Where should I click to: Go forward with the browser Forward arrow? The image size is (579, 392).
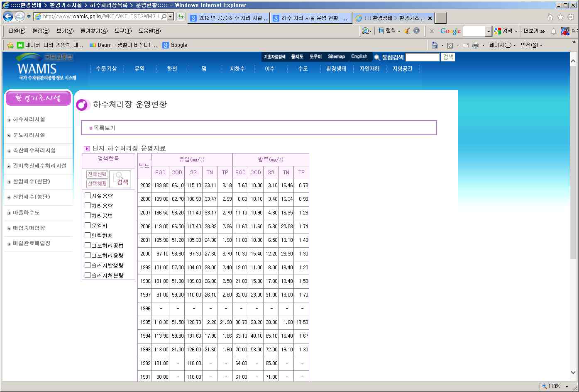[20, 17]
